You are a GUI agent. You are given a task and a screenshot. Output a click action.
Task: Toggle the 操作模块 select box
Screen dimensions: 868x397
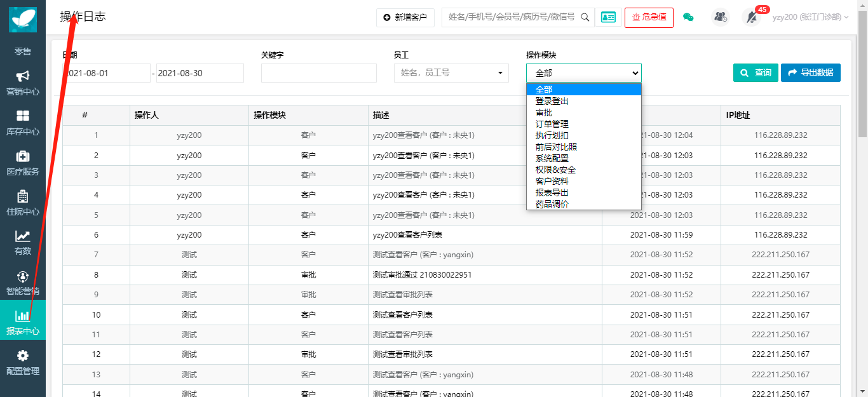(x=584, y=73)
